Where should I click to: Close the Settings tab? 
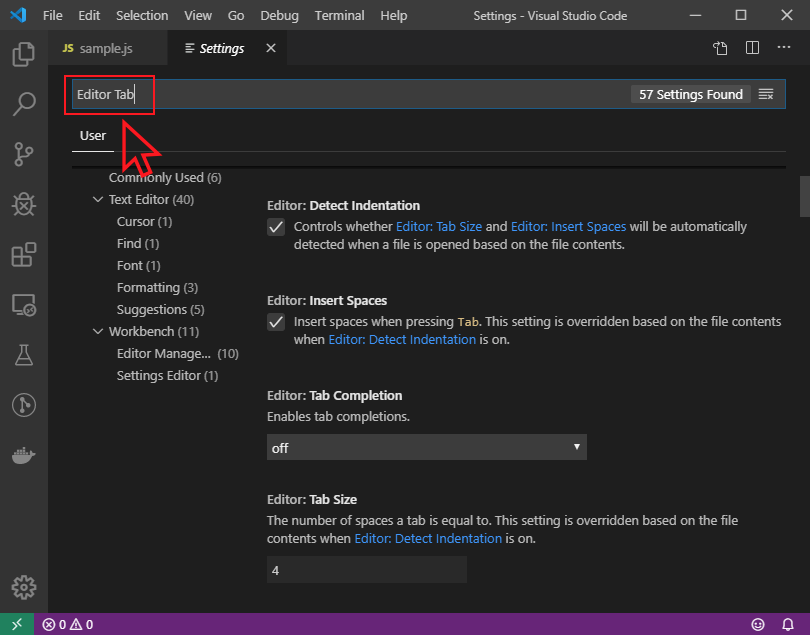pyautogui.click(x=271, y=48)
